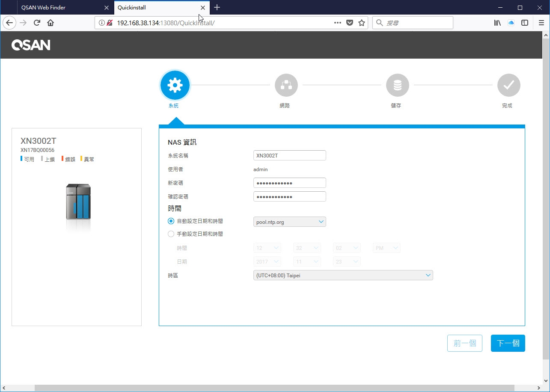Viewport: 550px width, 392px height.
Task: Click the serial number XN17BQ00056 text
Action: point(37,150)
